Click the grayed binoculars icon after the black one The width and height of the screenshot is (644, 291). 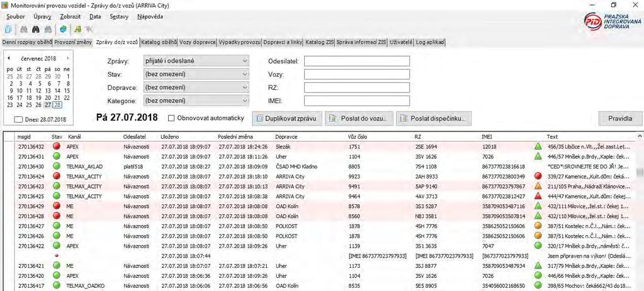coord(48,29)
